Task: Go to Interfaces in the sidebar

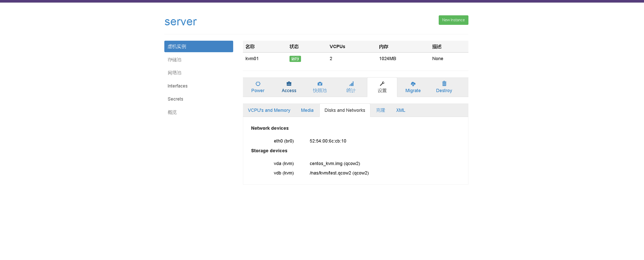Action: pyautogui.click(x=199, y=86)
